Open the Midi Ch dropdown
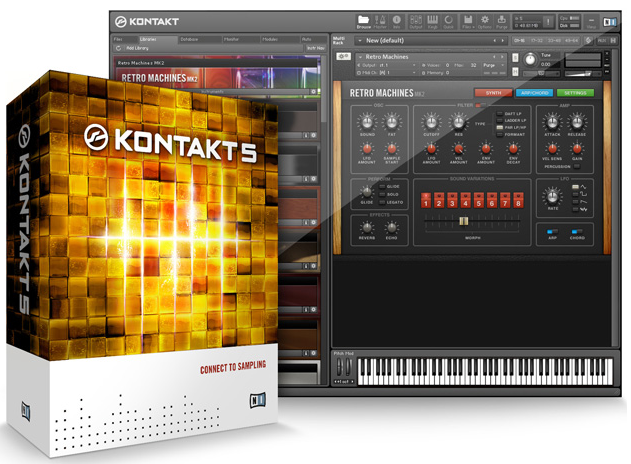 tap(386, 73)
